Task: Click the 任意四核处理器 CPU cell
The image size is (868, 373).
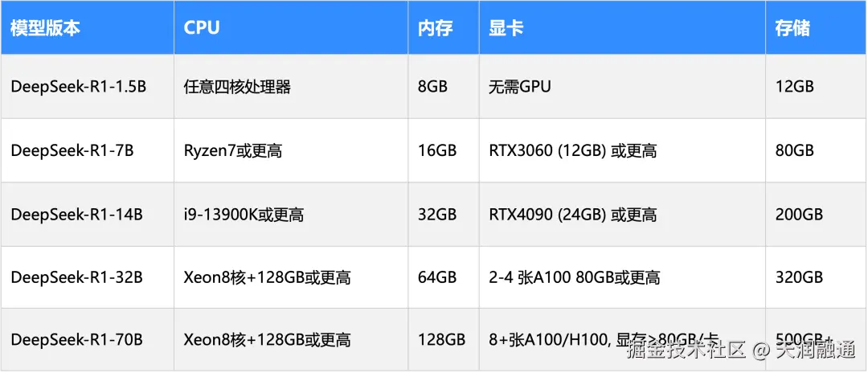Action: [291, 86]
